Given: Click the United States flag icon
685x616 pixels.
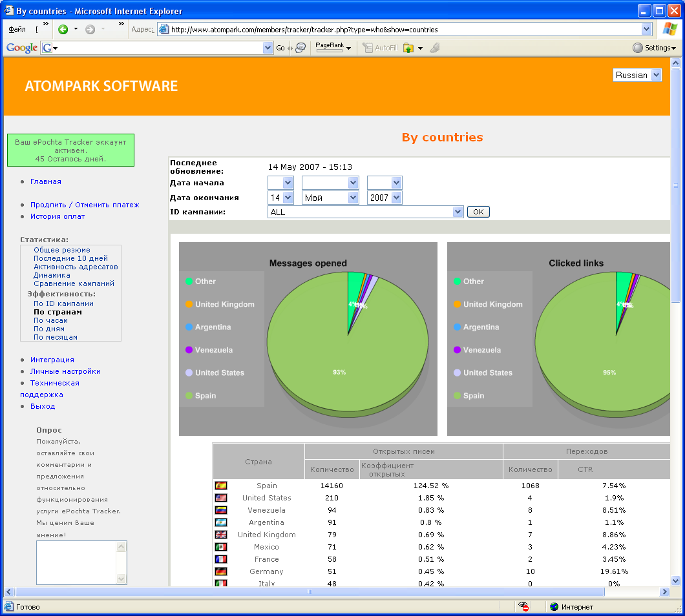Looking at the screenshot, I should click(x=221, y=498).
